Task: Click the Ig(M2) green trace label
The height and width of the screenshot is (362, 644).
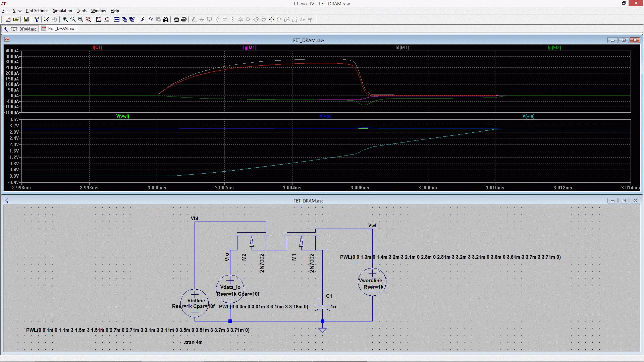Action: [x=554, y=48]
